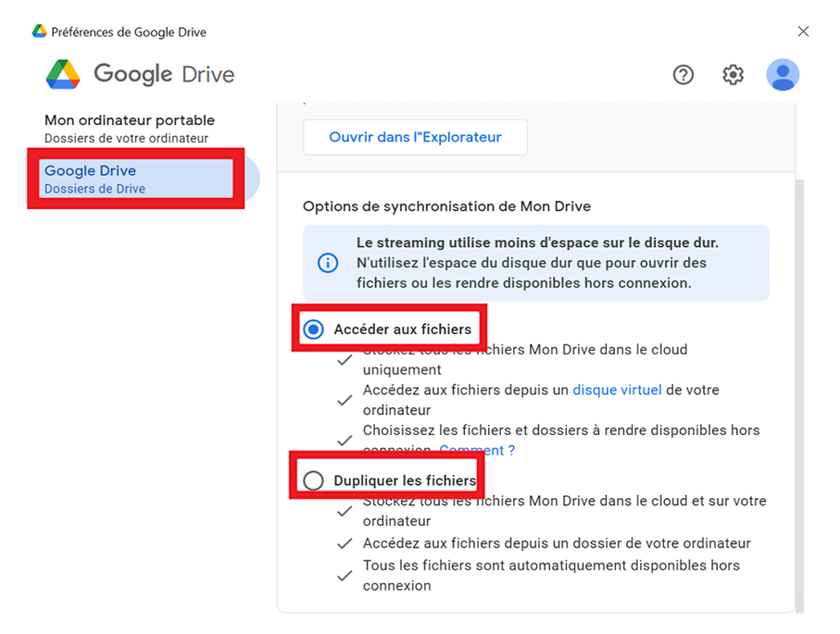840x634 pixels.
Task: Select the Accéder aux fichiers radio button
Action: [313, 329]
